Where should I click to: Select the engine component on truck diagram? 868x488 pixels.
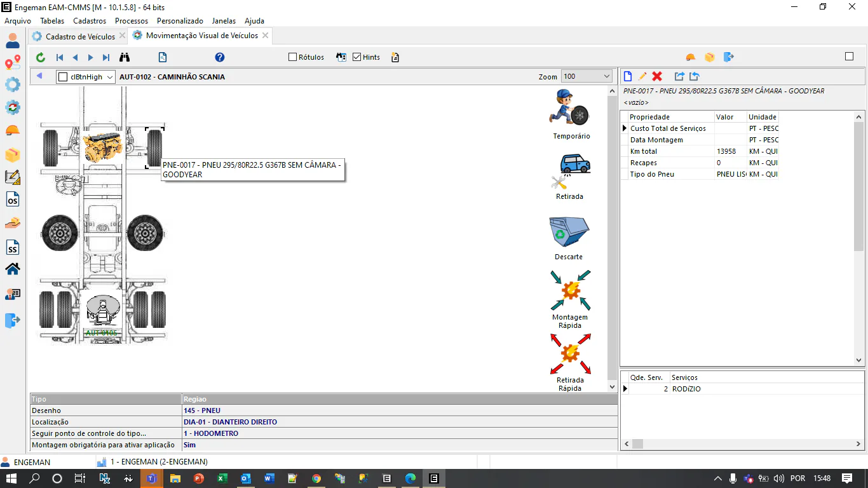coord(102,147)
